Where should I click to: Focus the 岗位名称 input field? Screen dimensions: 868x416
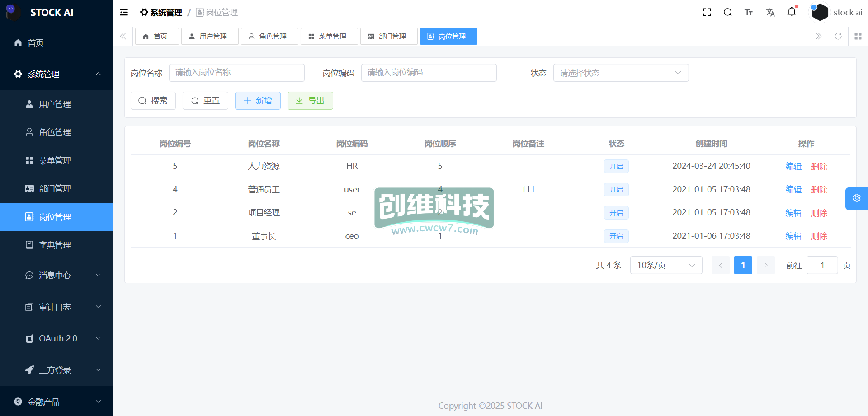(x=236, y=73)
